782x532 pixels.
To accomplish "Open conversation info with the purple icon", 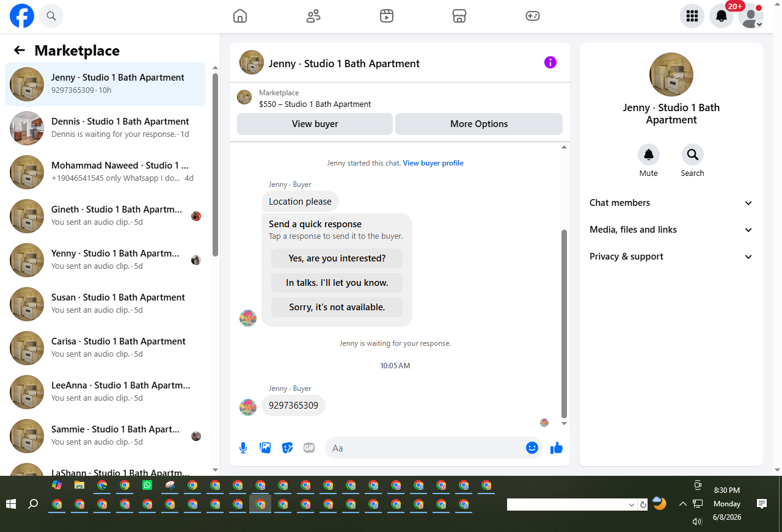I will 550,62.
